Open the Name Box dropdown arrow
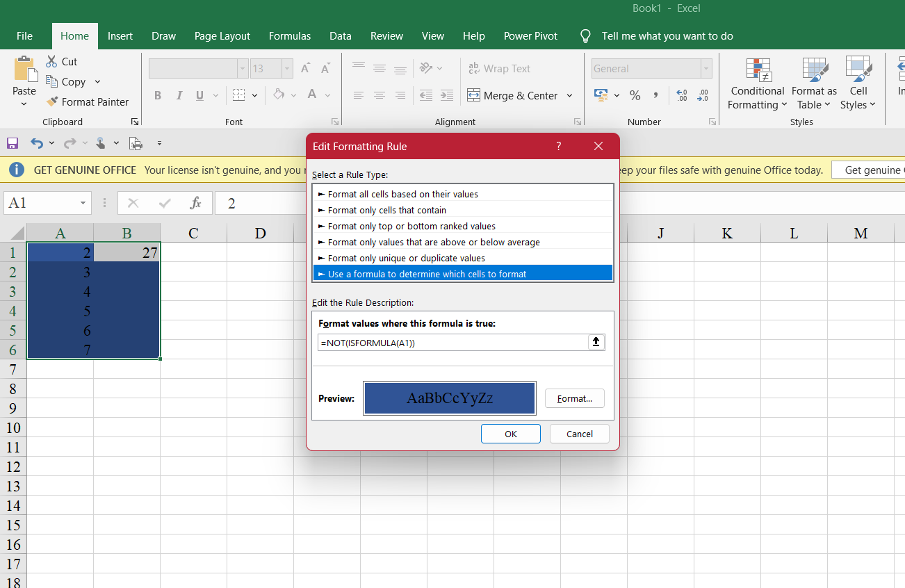Screen dimensions: 905x588 pyautogui.click(x=83, y=203)
